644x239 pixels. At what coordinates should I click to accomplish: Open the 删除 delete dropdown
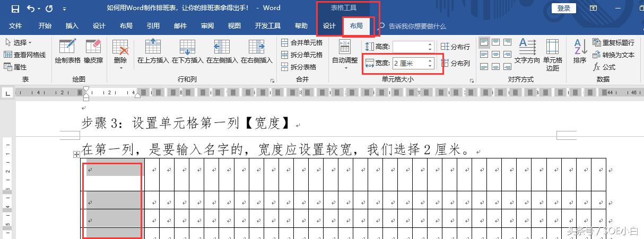pos(120,54)
